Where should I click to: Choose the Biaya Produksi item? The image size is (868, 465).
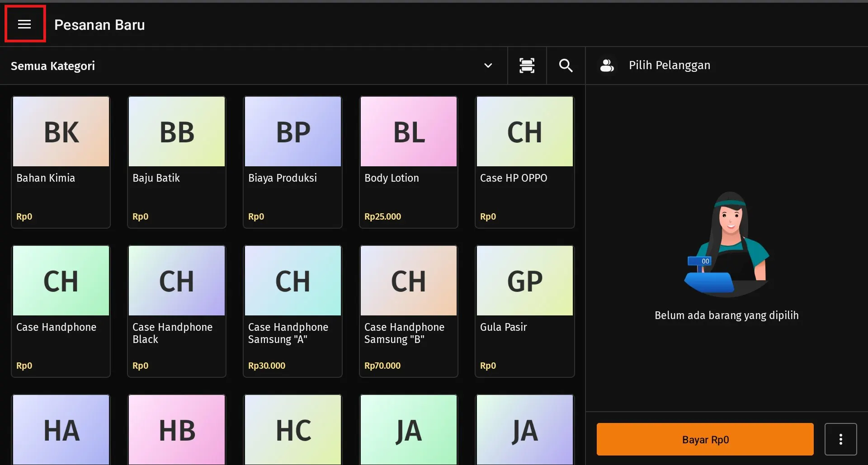pyautogui.click(x=292, y=162)
